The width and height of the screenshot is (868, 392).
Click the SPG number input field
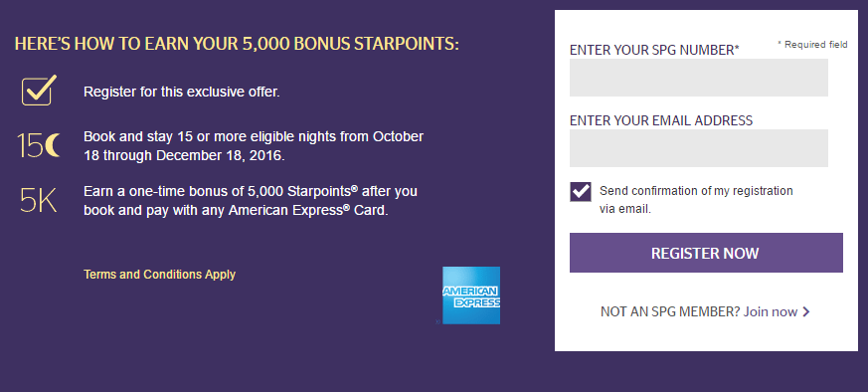699,78
